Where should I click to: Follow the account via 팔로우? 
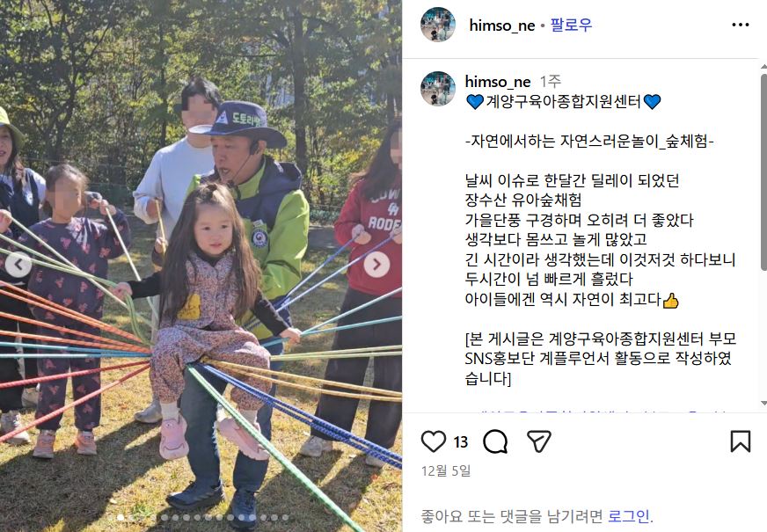571,25
